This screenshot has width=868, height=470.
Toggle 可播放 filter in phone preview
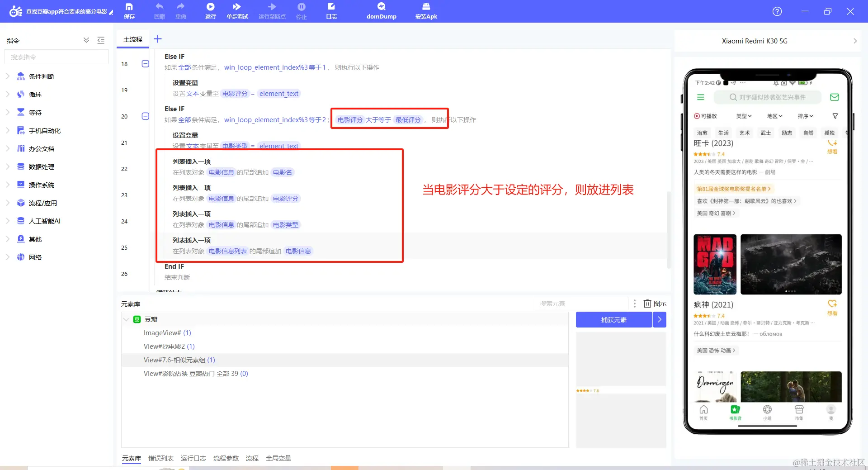[706, 116]
